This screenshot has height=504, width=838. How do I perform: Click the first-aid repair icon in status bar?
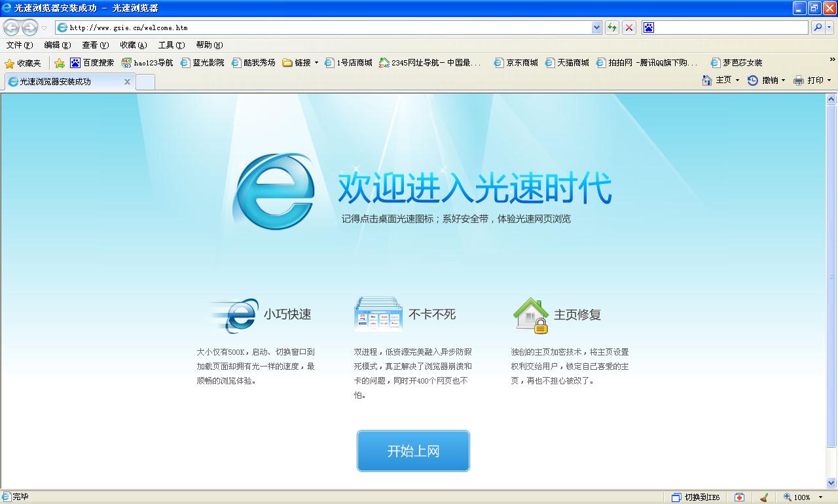[x=739, y=497]
